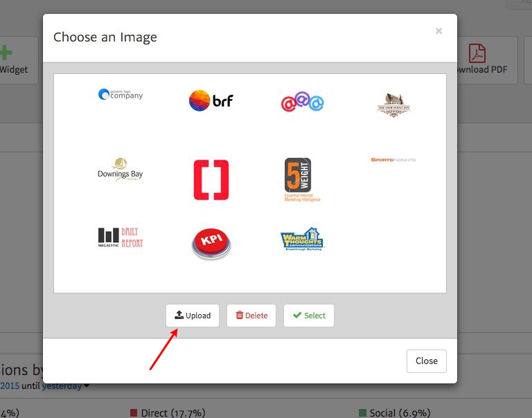Choose the Megalytic Daily Report logo

point(121,237)
